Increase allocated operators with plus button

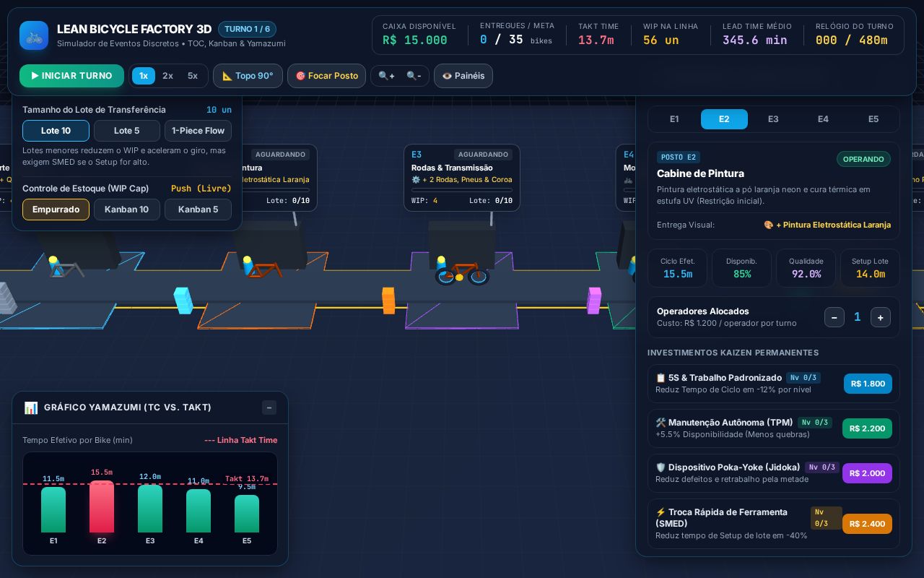click(881, 317)
